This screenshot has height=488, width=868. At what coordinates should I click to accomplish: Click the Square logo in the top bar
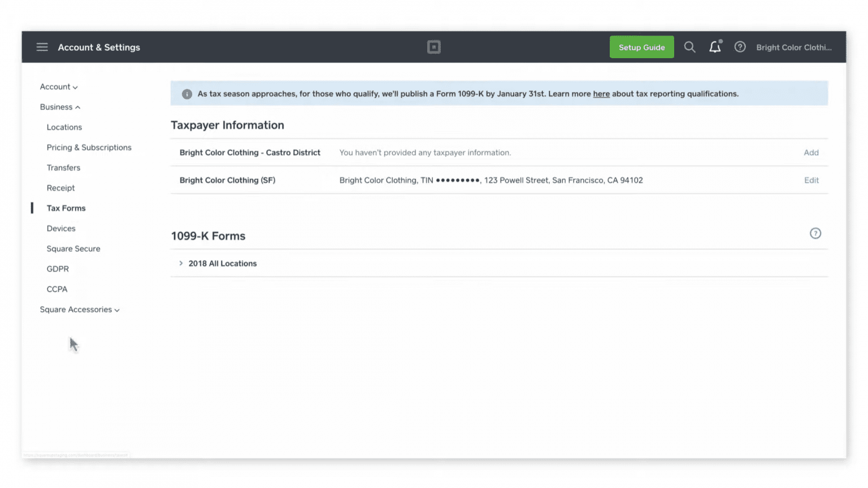click(x=433, y=47)
